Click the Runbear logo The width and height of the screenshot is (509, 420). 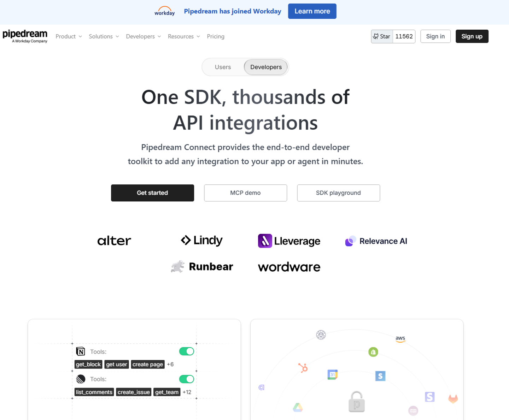coord(202,267)
